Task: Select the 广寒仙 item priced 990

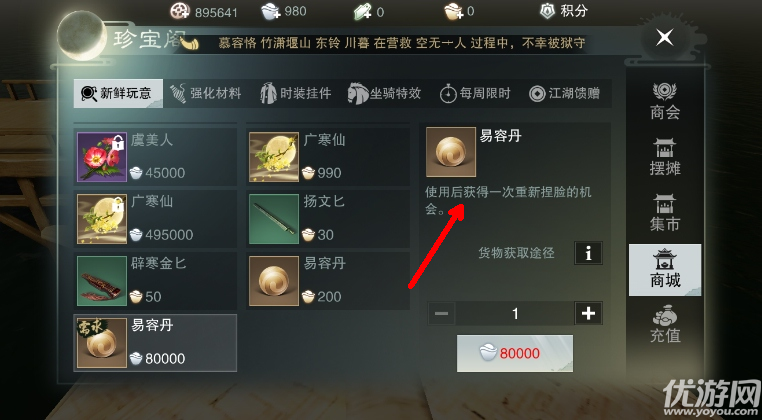Action: [x=328, y=157]
